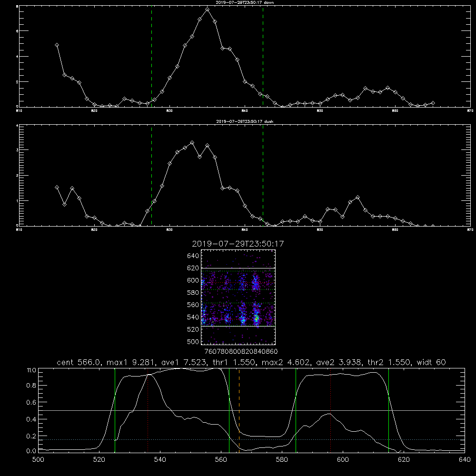Click the green boundary line near 525
Screen dimensions: 476x476
tap(115, 410)
